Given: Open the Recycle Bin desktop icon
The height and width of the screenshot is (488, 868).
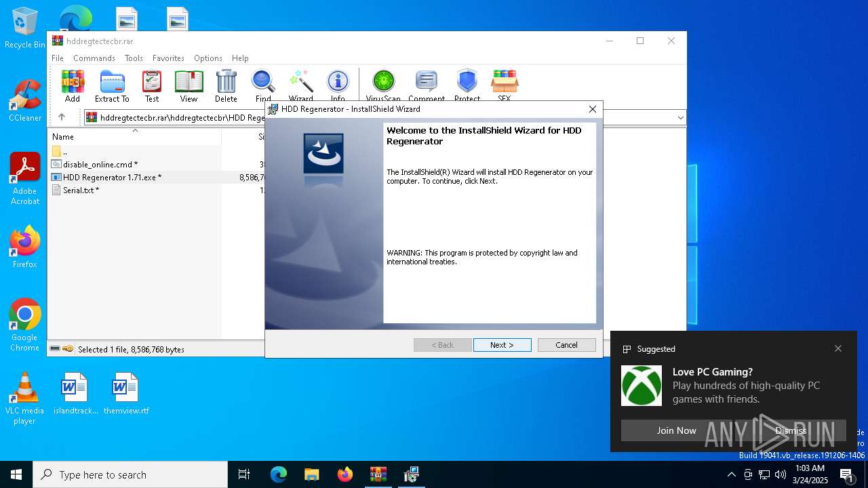Looking at the screenshot, I should (25, 28).
